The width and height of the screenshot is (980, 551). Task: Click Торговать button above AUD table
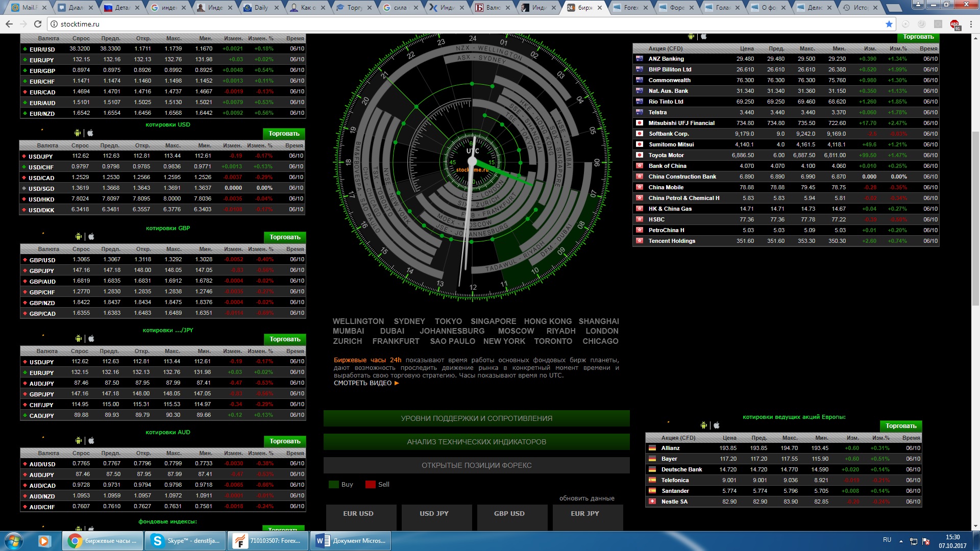(285, 441)
